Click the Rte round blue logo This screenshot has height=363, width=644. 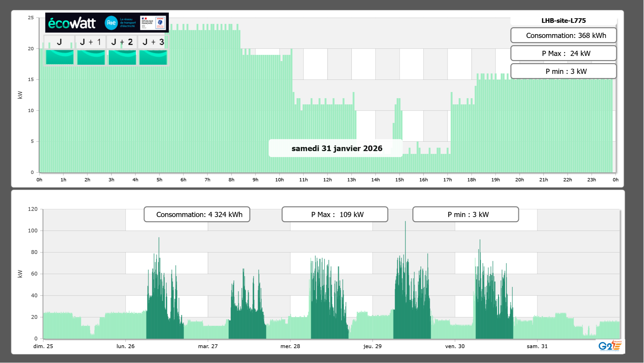click(111, 23)
